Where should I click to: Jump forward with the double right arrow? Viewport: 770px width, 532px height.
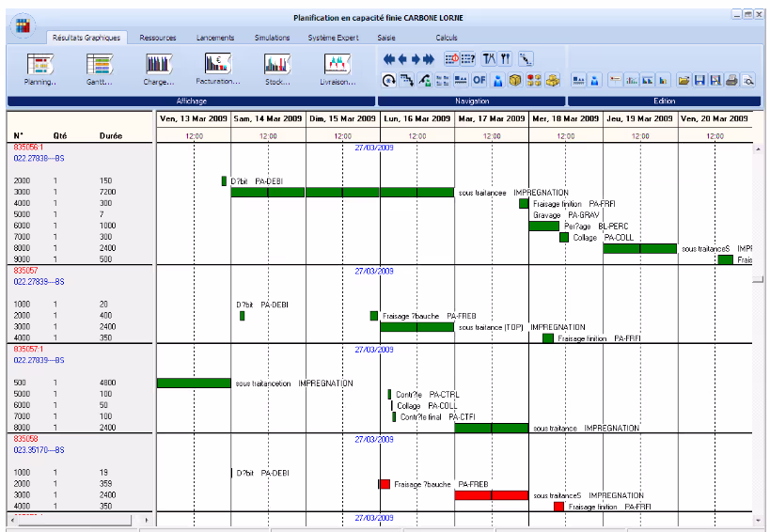coord(429,59)
